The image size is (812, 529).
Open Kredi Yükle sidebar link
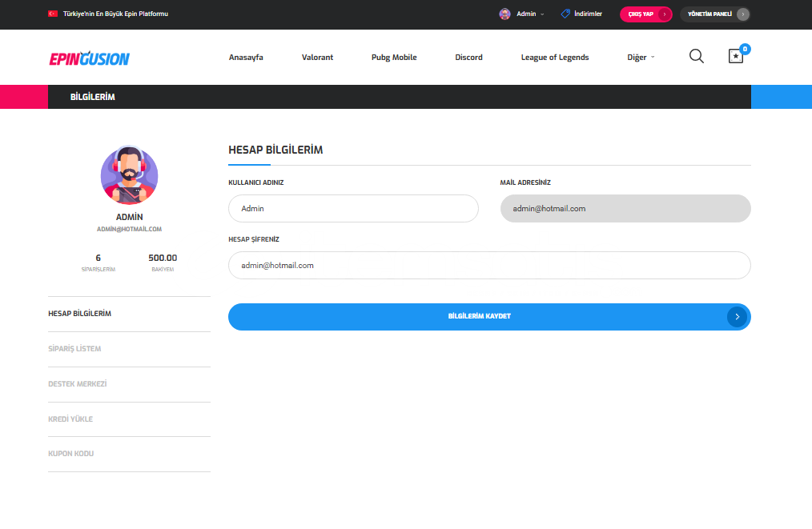click(70, 419)
